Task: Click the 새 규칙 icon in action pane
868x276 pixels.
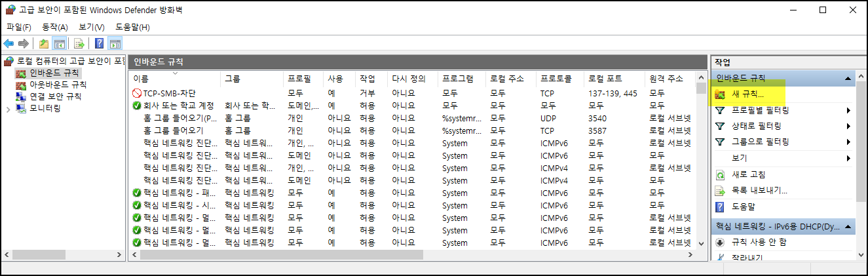Action: click(720, 94)
